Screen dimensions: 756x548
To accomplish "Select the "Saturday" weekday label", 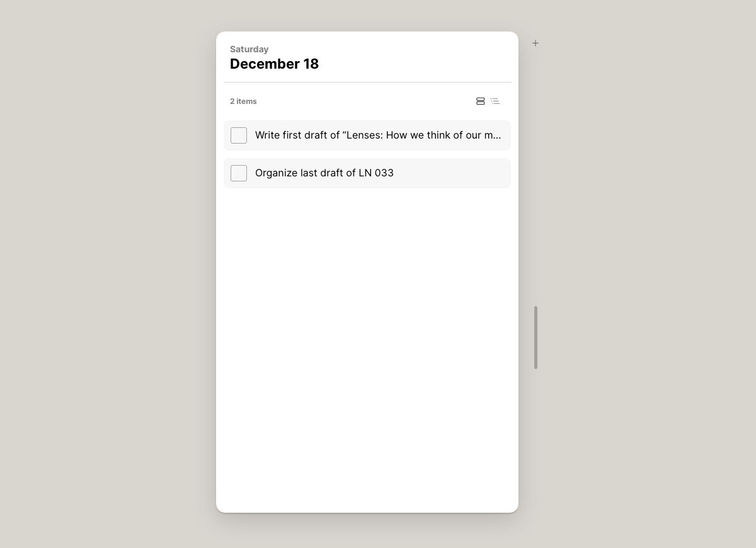I will coord(249,49).
